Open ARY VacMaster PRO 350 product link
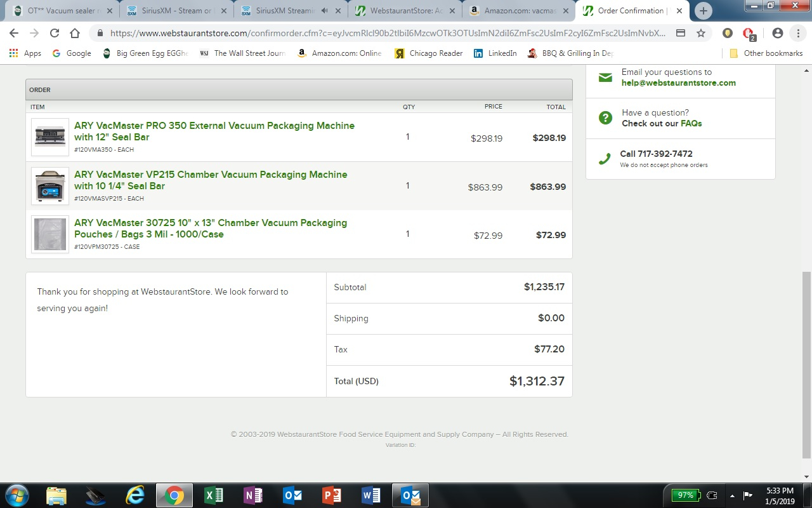This screenshot has width=812, height=508. click(x=214, y=131)
